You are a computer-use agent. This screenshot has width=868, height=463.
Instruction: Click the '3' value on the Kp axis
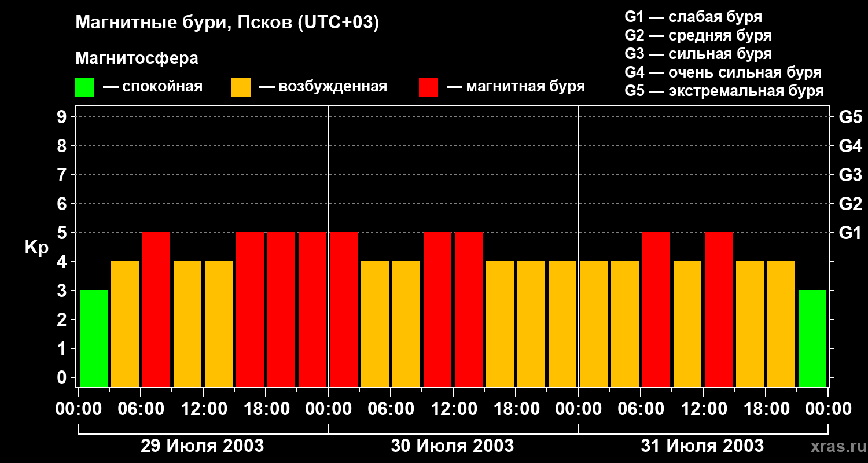(x=62, y=291)
